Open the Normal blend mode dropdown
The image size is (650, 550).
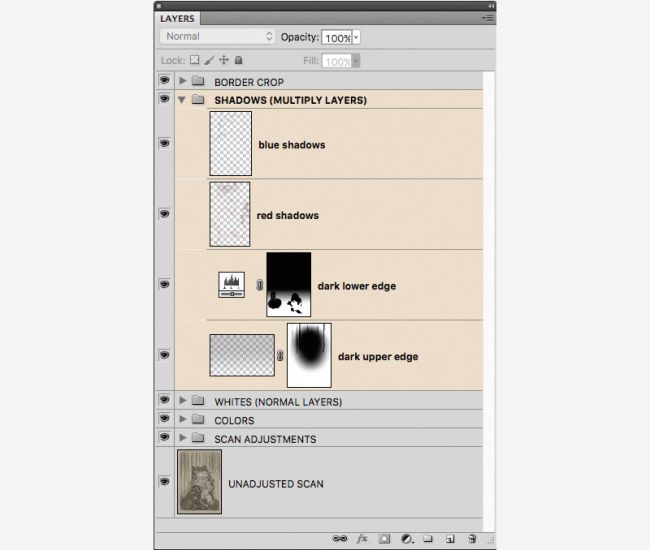[217, 37]
